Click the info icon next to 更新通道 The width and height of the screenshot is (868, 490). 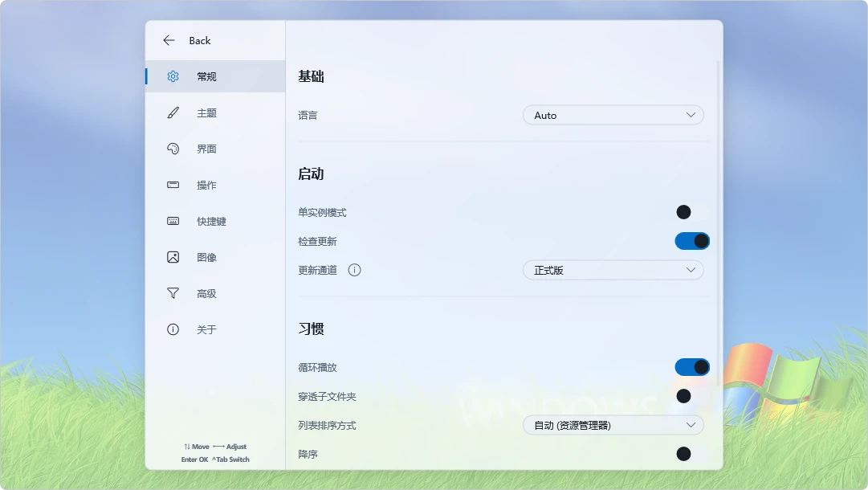[354, 270]
